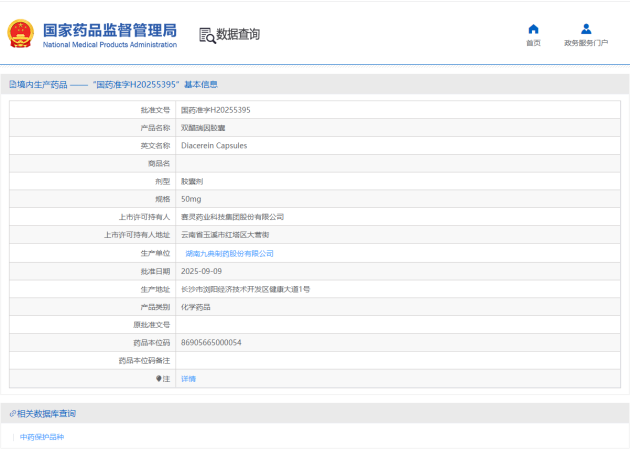Open the 首页 navigation label
This screenshot has width=630, height=449.
point(533,43)
